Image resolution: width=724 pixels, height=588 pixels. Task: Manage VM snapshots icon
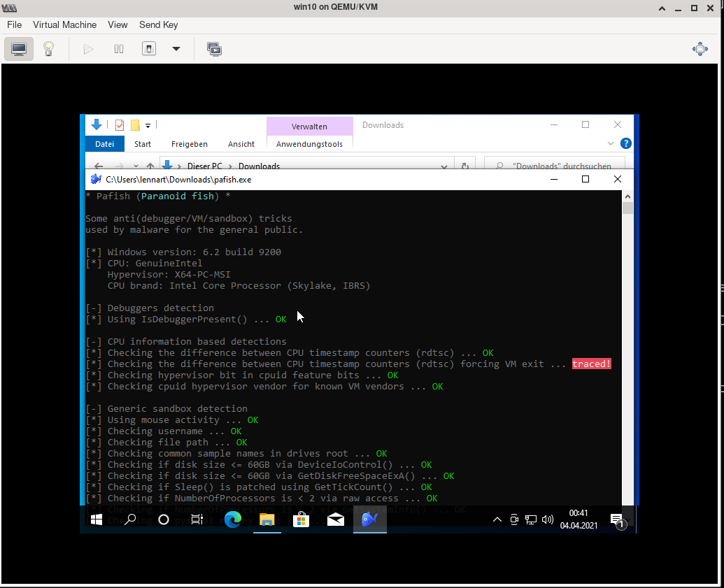coord(214,49)
